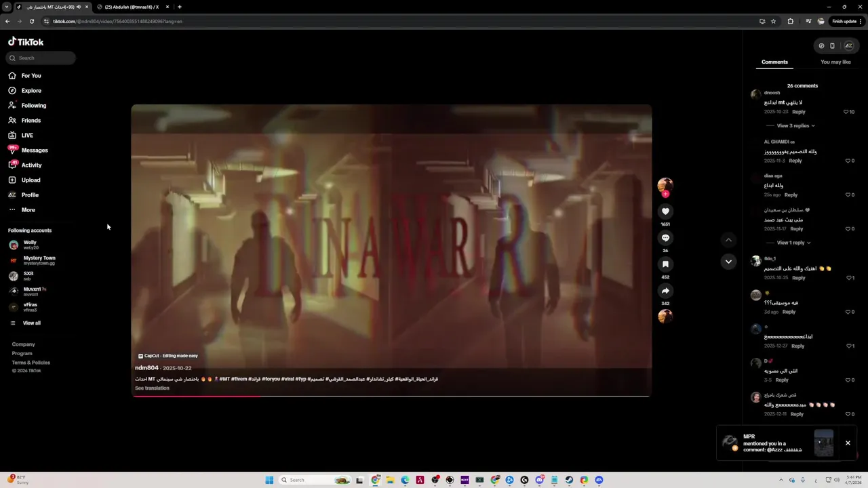
Task: Go to the next video with down arrow
Action: coord(728,262)
